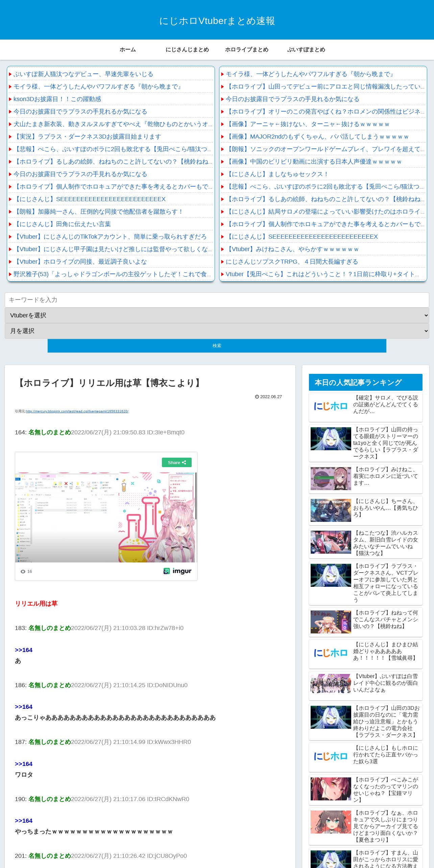The height and width of the screenshot is (868, 434).
Task: Click the clock icon beside 2022.06.27
Action: click(257, 397)
